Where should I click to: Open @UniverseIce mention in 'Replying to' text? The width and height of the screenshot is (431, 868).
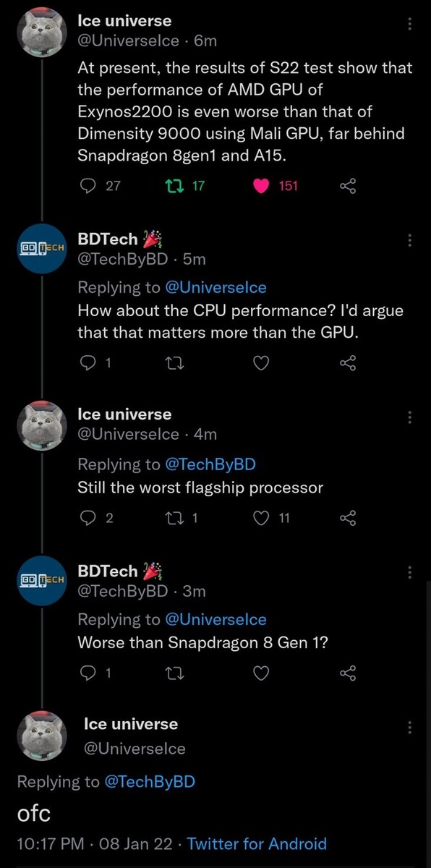(x=216, y=287)
